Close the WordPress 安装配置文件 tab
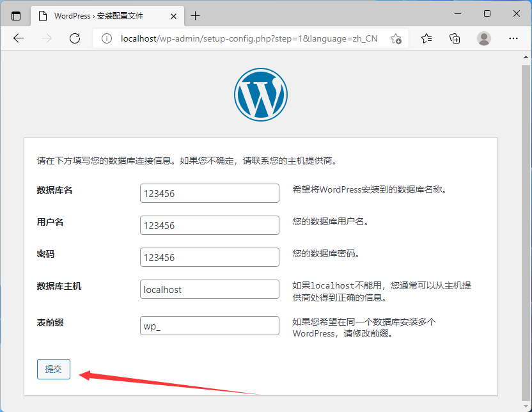The height and width of the screenshot is (412, 532). (x=173, y=16)
